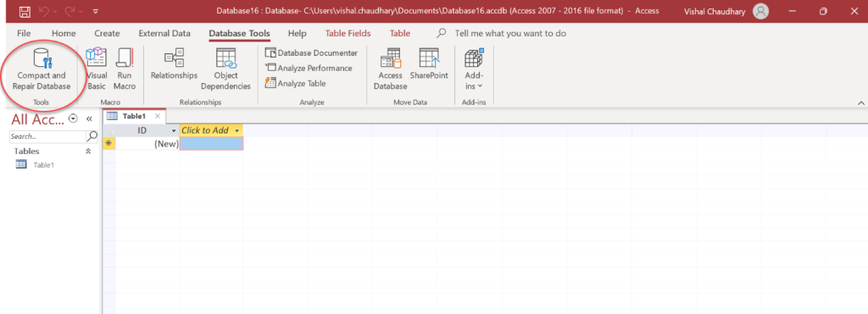Close the Table1 tab
The image size is (868, 314).
pos(158,116)
